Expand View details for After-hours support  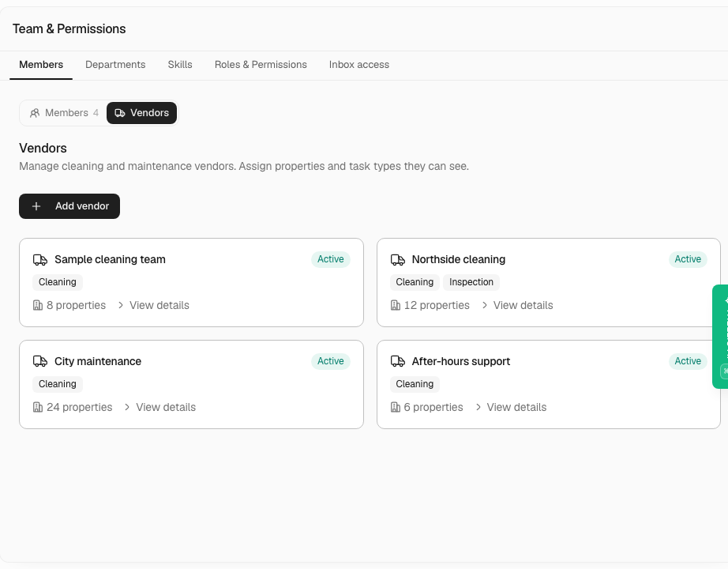(x=511, y=407)
